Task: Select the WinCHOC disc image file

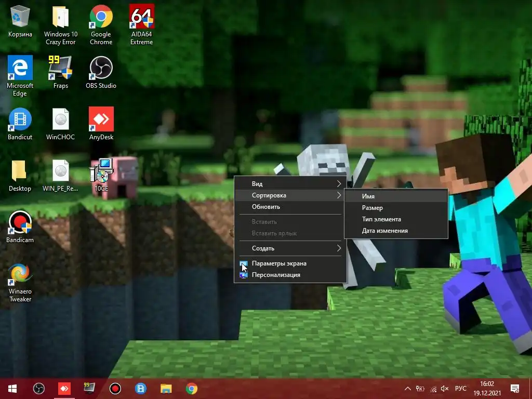Action: tap(61, 124)
